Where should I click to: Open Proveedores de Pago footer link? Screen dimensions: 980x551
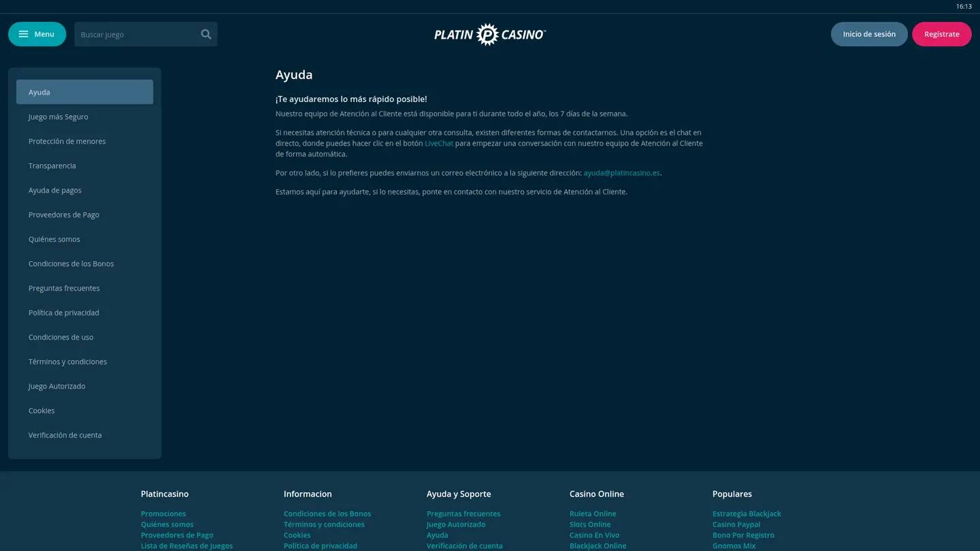177,535
